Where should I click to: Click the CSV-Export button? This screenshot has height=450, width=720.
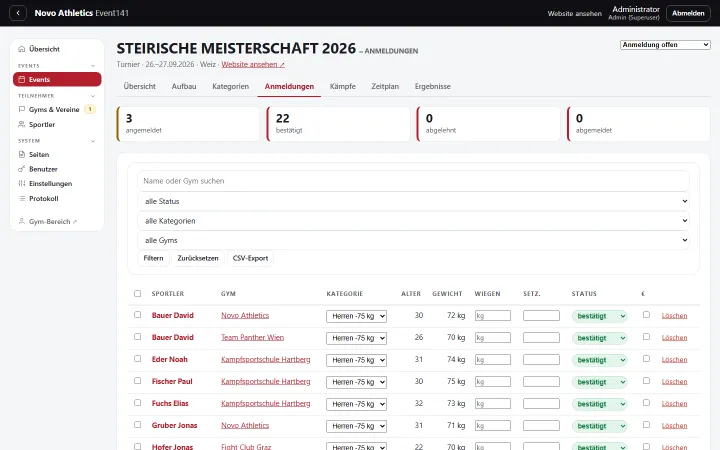(x=250, y=258)
